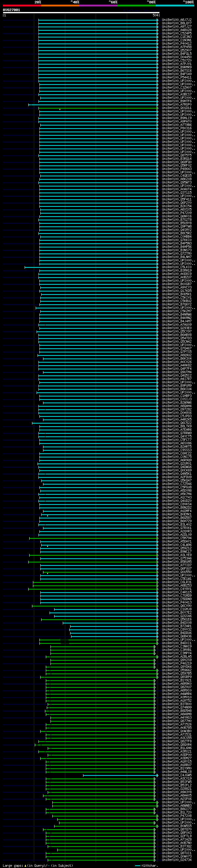This screenshot has width=197, height=868.
Task: Select the hit label UniRef100_C5Z4P5
Action: tap(177, 33)
